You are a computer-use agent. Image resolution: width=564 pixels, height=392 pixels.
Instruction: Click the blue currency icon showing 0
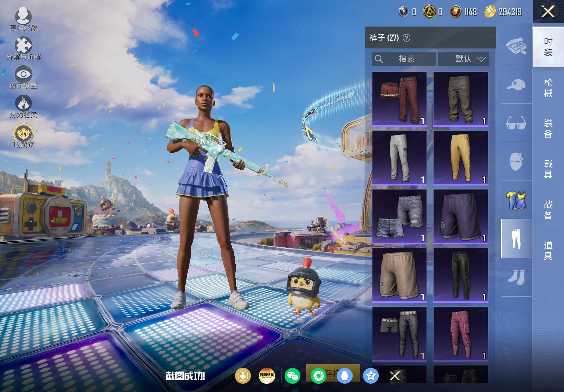click(403, 11)
